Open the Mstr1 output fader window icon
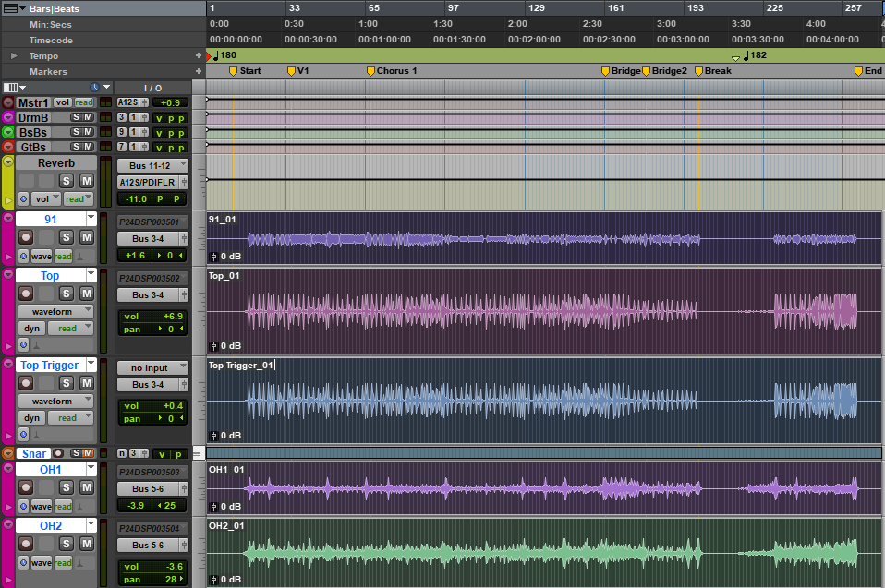This screenshot has height=588, width=885. [x=144, y=102]
